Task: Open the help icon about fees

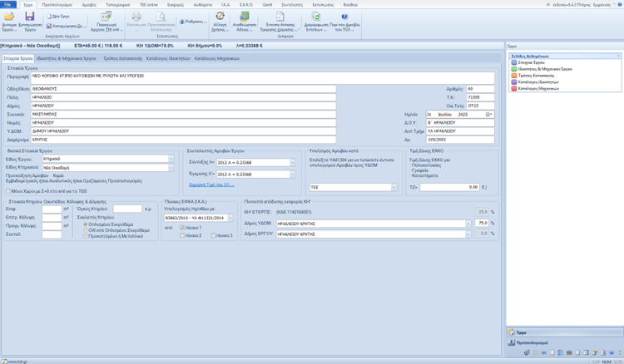Action: pyautogui.click(x=345, y=17)
